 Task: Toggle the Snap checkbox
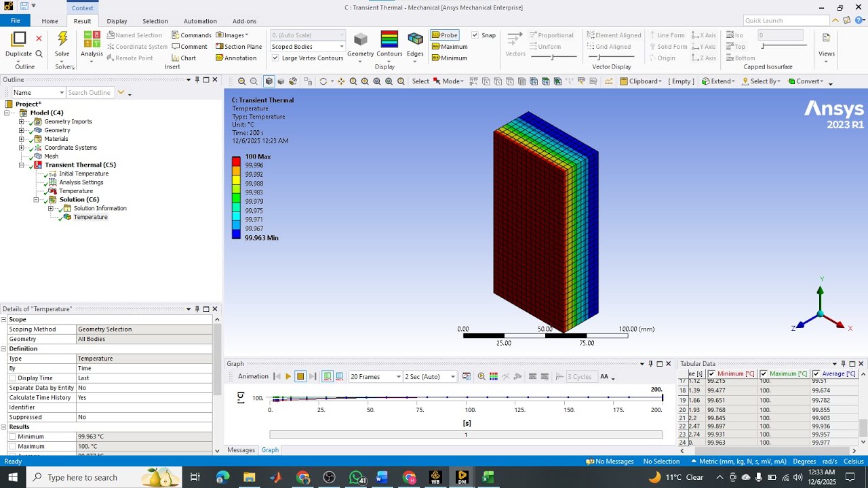(x=475, y=35)
